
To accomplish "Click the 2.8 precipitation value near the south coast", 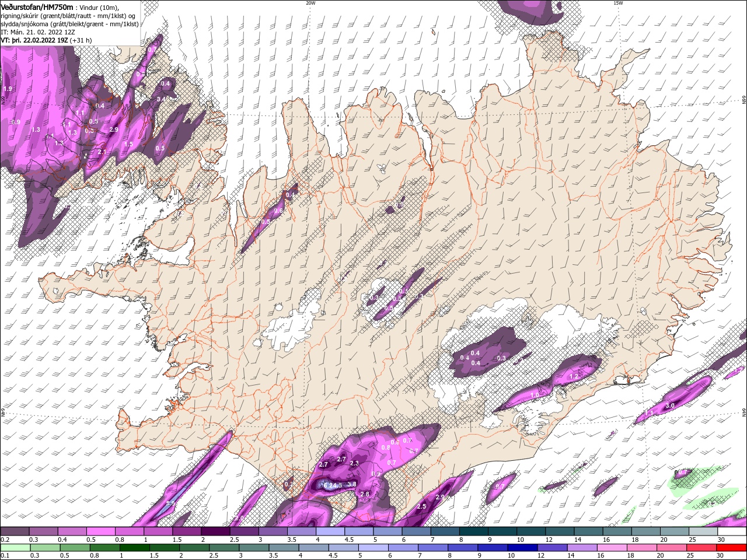I will pos(365,494).
